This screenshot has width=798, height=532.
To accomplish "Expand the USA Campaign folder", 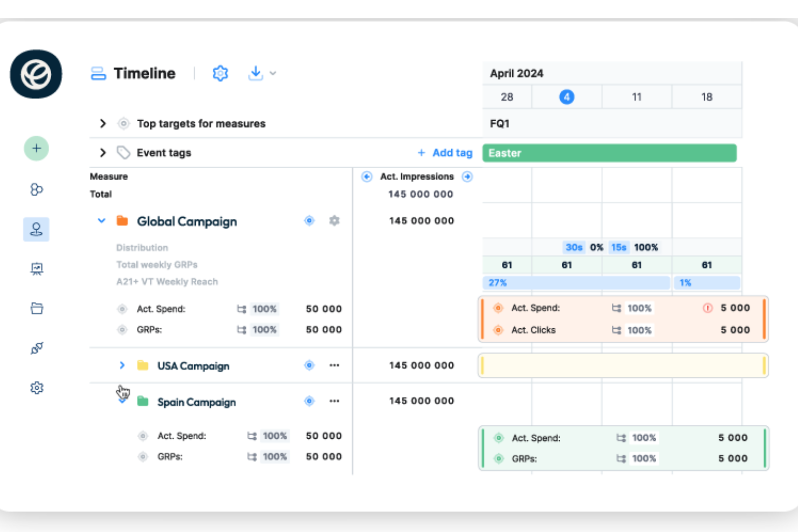I will pyautogui.click(x=122, y=365).
